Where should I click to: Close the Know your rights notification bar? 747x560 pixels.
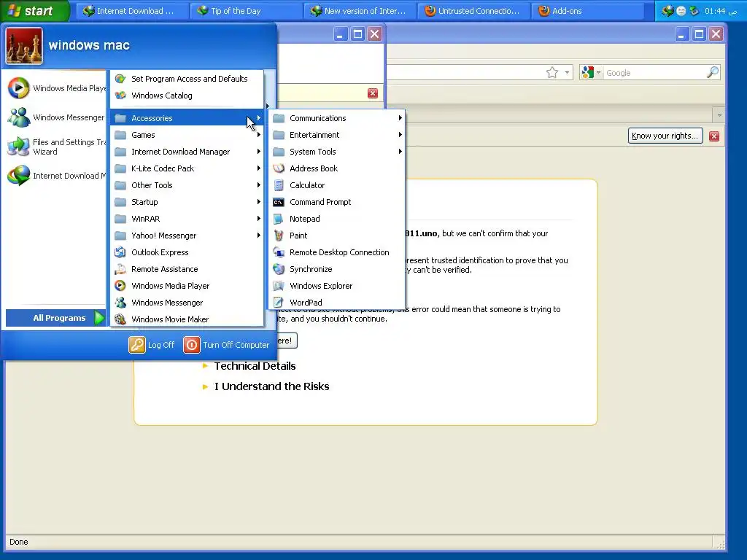(x=713, y=136)
